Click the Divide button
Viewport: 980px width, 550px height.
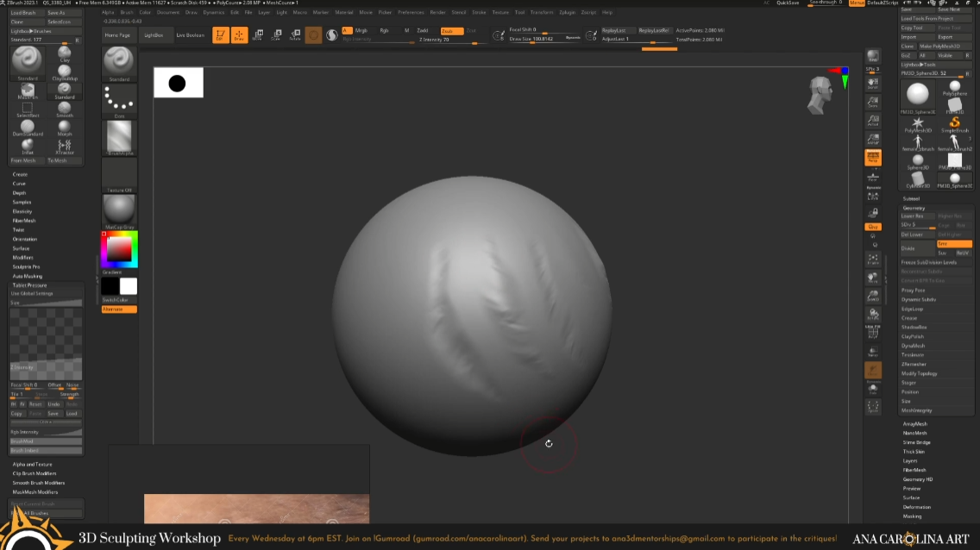point(918,248)
